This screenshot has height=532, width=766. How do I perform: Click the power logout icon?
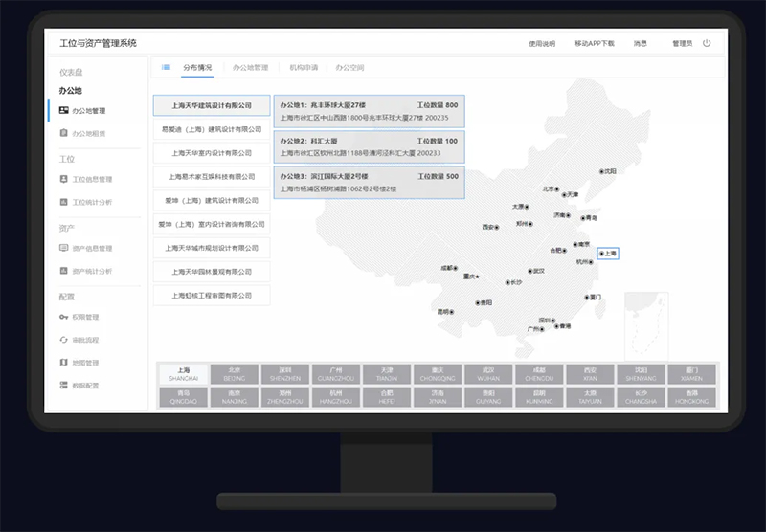click(707, 43)
